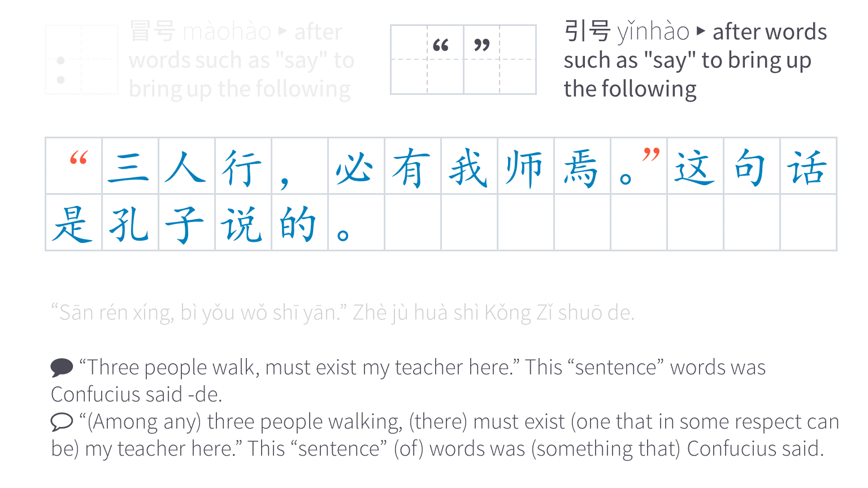868x488 pixels.
Task: Click the outlined speech bubble icon
Action: tap(62, 422)
